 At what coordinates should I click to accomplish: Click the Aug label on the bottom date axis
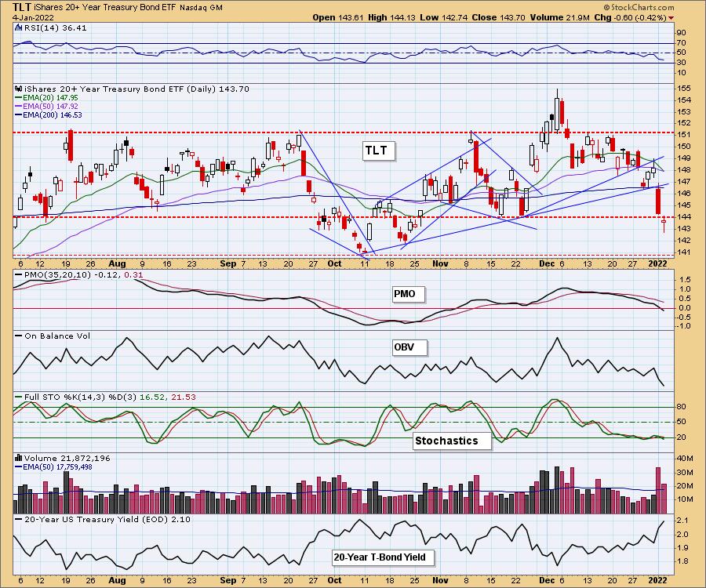click(x=117, y=580)
